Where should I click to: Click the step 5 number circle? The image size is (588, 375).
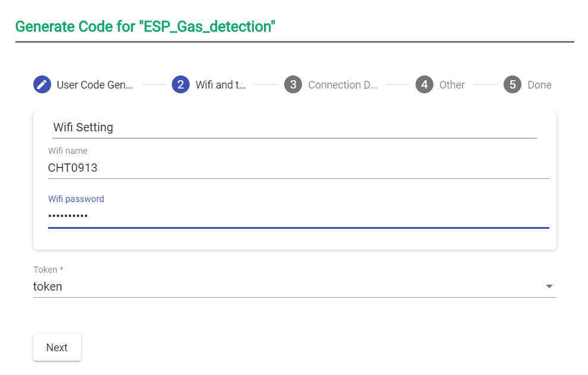(512, 85)
